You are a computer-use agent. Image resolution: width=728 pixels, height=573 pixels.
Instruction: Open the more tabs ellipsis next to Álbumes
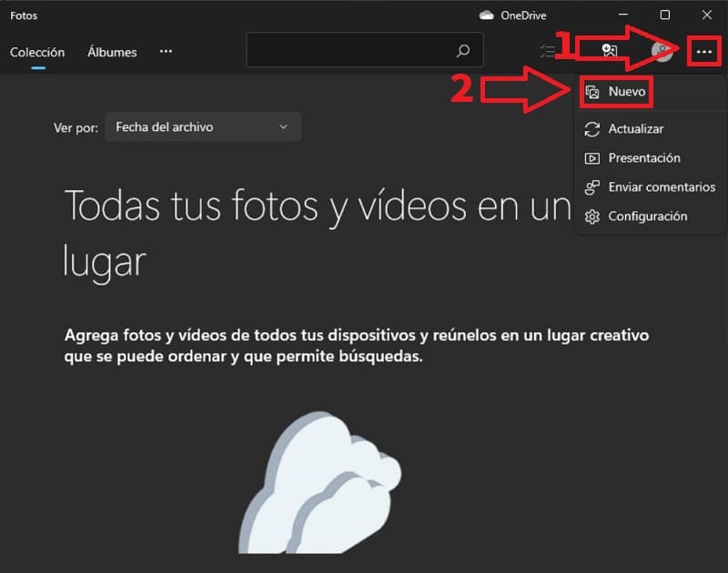166,52
